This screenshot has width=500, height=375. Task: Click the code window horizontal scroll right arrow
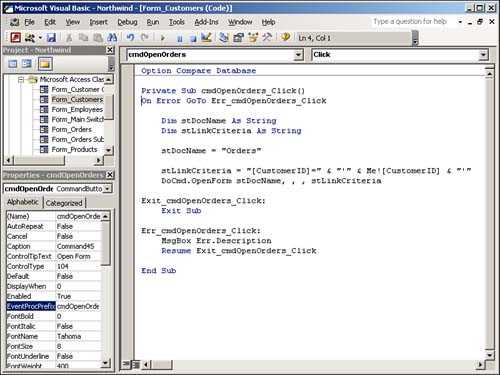(480, 364)
